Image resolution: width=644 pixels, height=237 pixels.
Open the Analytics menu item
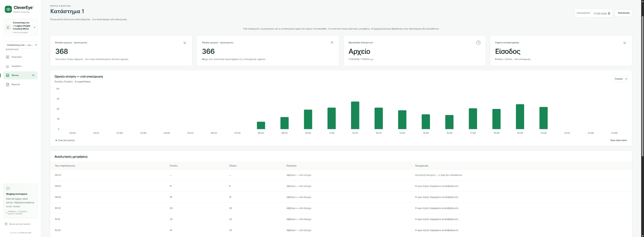20,66
